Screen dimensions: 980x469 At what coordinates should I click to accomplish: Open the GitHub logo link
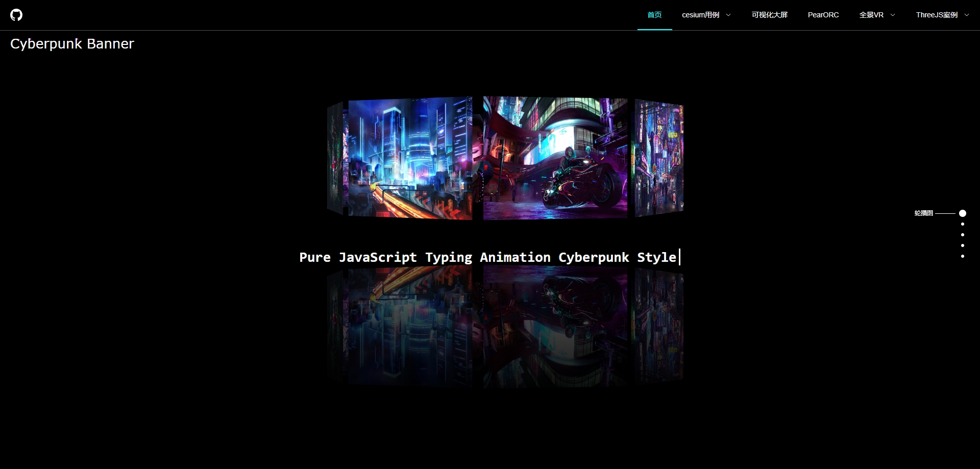coord(16,15)
